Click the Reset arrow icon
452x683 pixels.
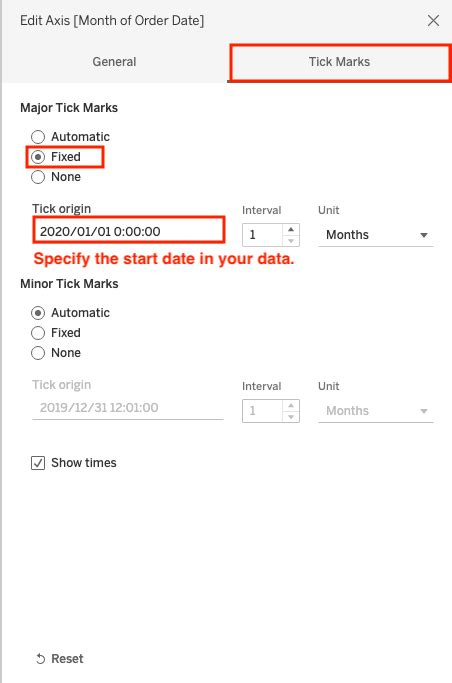click(40, 659)
